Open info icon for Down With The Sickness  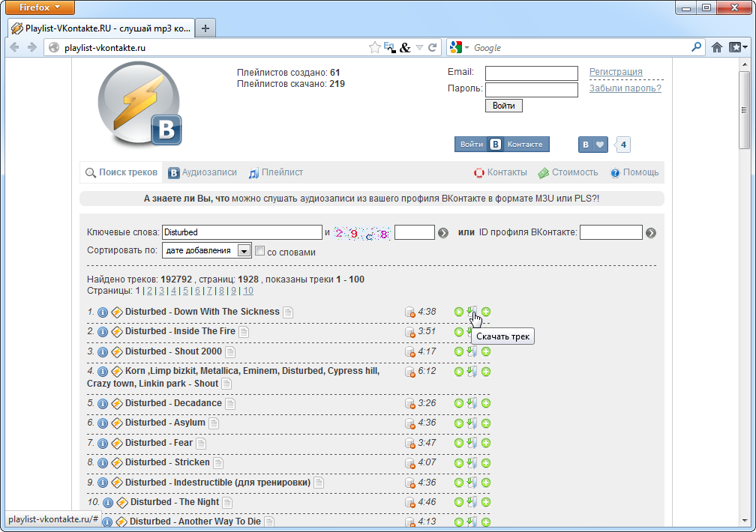point(103,312)
